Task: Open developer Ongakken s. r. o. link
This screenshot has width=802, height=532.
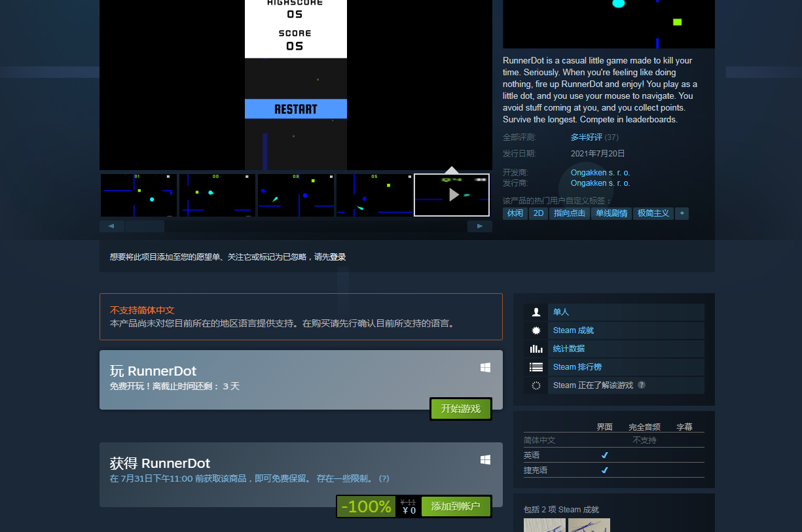Action: (600, 173)
